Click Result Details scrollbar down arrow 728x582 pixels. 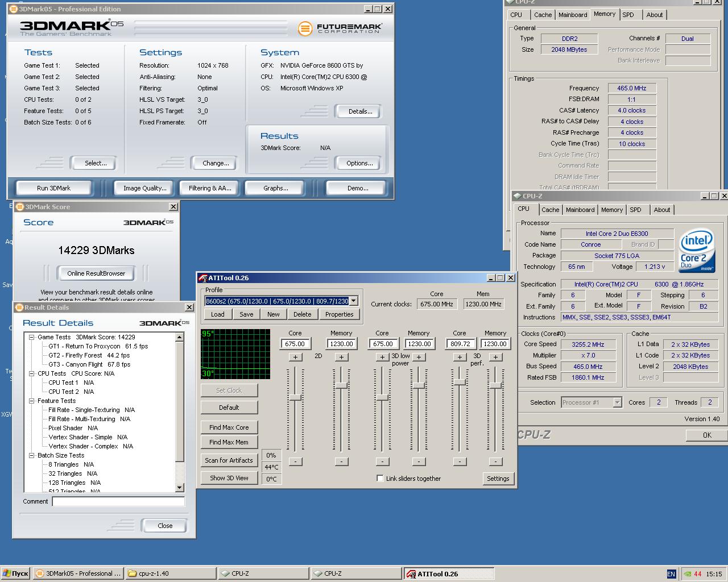point(180,487)
